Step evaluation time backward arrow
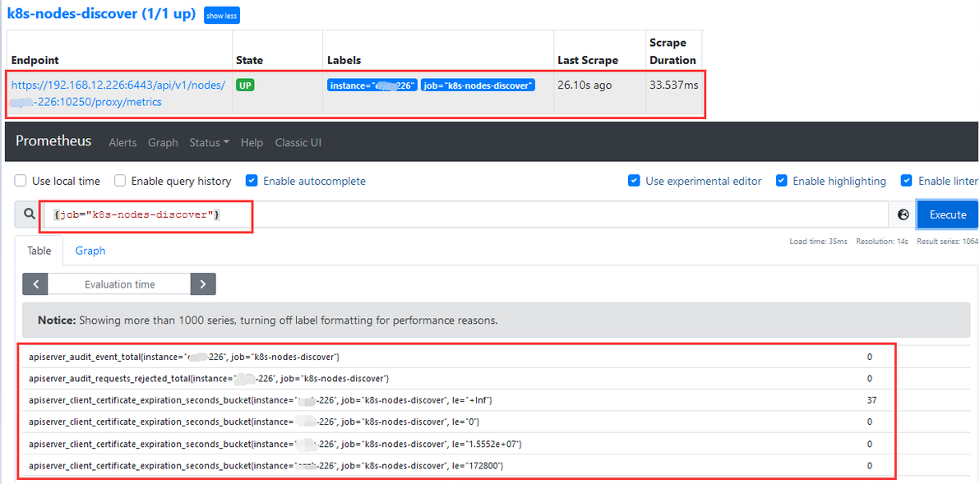 35,284
